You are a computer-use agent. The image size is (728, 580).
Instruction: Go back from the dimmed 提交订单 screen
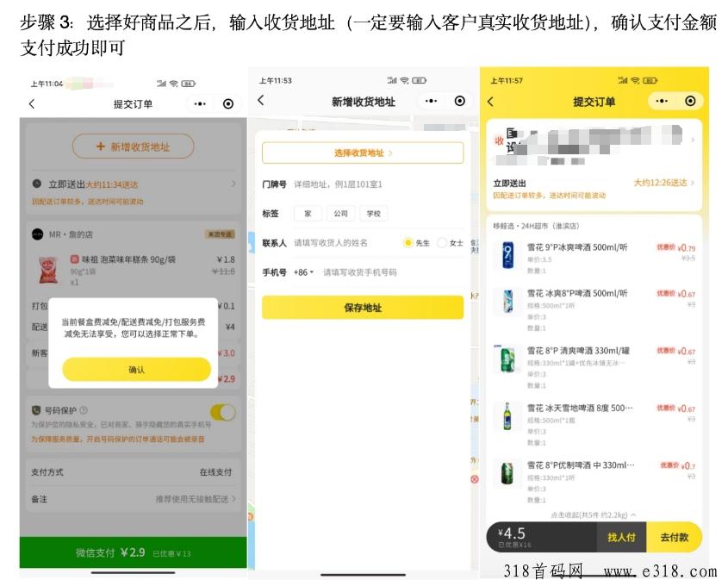[x=32, y=104]
